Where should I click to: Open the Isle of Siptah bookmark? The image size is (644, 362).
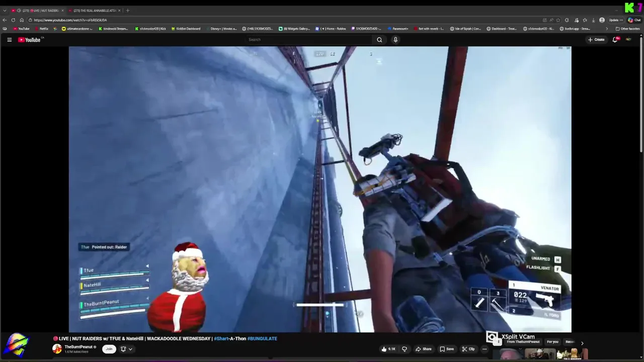465,29
